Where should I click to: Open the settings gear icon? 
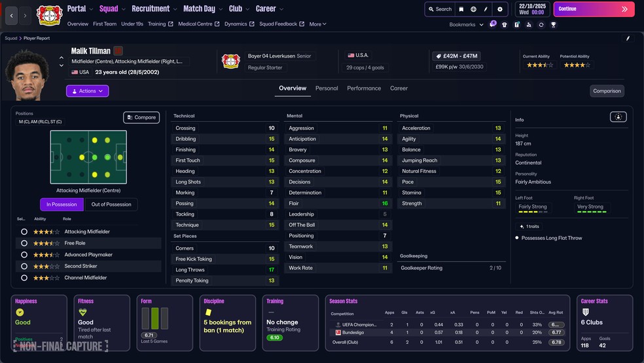pyautogui.click(x=500, y=9)
